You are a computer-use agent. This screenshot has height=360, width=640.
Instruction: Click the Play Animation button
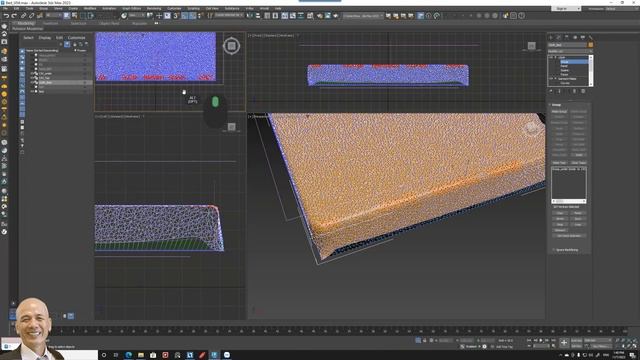pyautogui.click(x=542, y=340)
